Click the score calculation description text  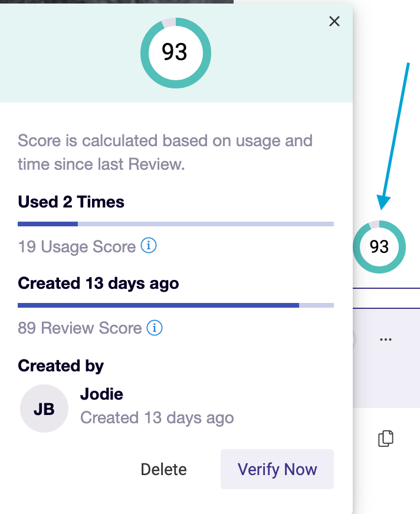tap(165, 152)
